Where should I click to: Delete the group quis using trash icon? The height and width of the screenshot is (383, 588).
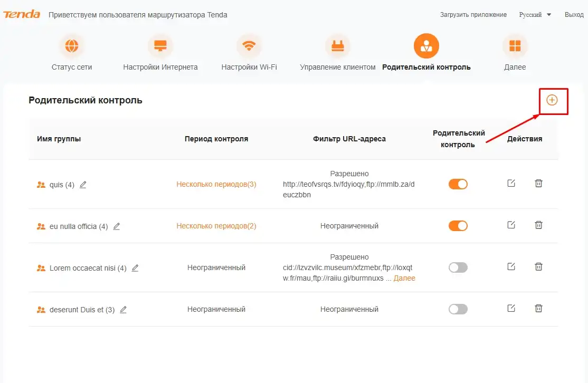coord(538,183)
